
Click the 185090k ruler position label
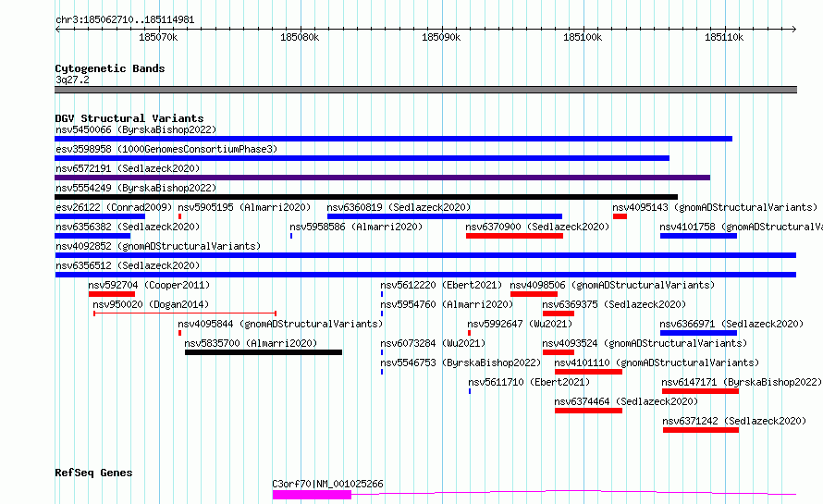pos(441,37)
